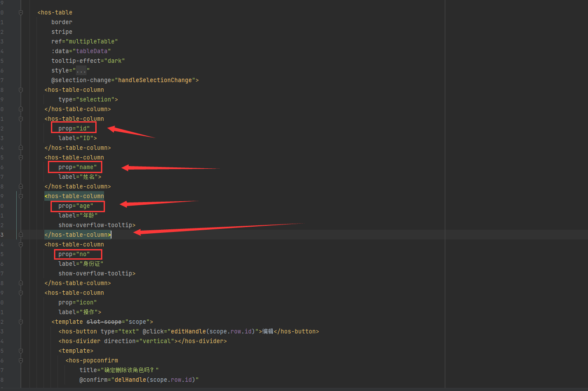The height and width of the screenshot is (391, 588).
Task: Click the prop="icon" attribute
Action: 78,302
